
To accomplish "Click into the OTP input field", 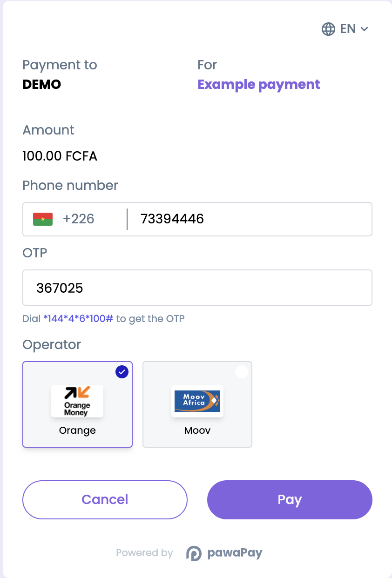I will coord(197,288).
